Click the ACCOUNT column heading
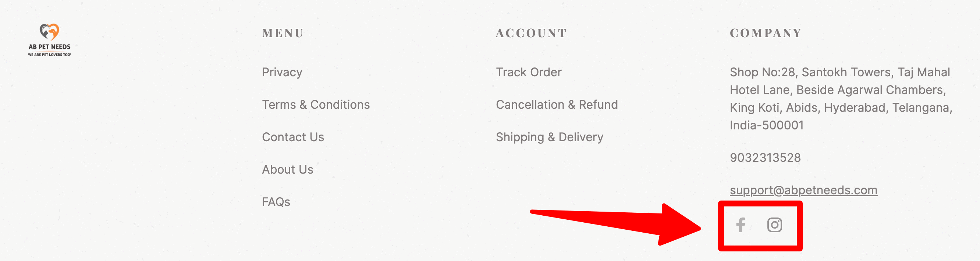Viewport: 980px width, 261px height. [531, 33]
